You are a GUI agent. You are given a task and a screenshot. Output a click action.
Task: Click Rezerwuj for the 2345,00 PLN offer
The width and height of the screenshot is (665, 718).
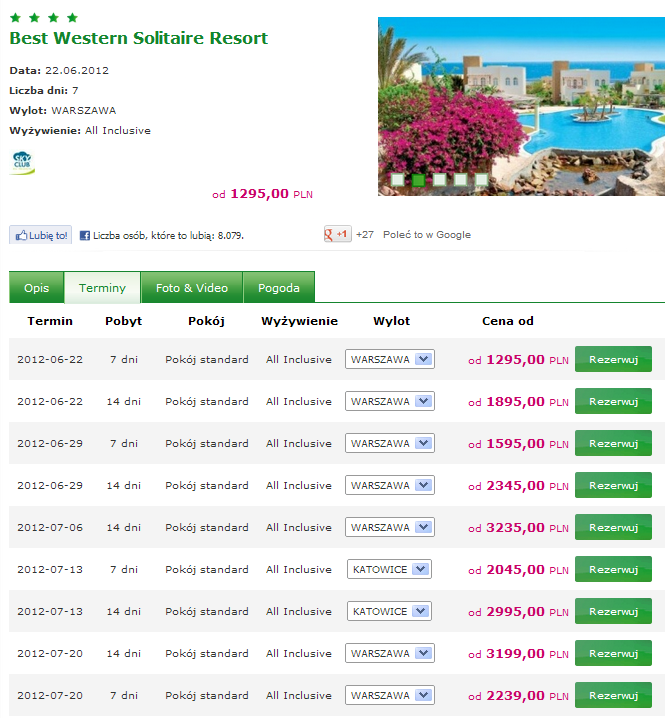pos(613,485)
